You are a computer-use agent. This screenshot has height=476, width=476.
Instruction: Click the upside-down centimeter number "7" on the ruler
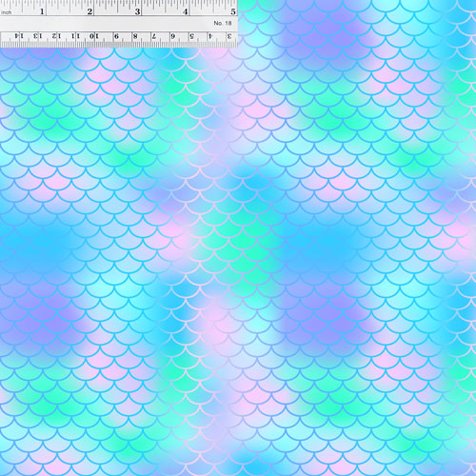pyautogui.click(x=154, y=36)
